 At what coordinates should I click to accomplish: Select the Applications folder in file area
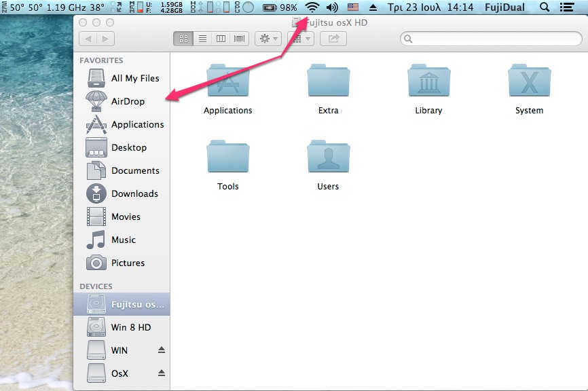[228, 89]
